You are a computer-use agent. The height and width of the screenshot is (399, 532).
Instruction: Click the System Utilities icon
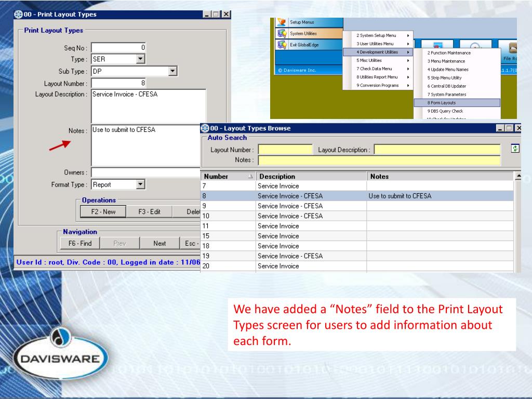(282, 33)
